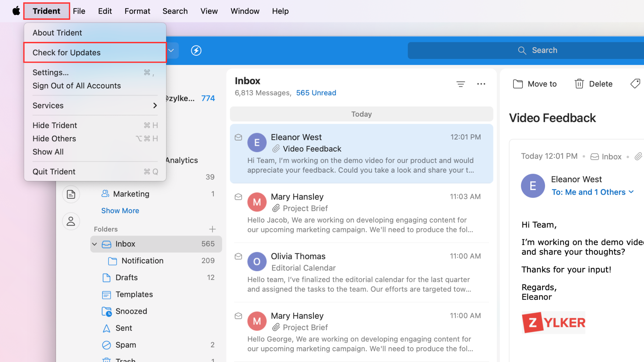Expand the Services submenu
644x362 pixels.
(95, 106)
